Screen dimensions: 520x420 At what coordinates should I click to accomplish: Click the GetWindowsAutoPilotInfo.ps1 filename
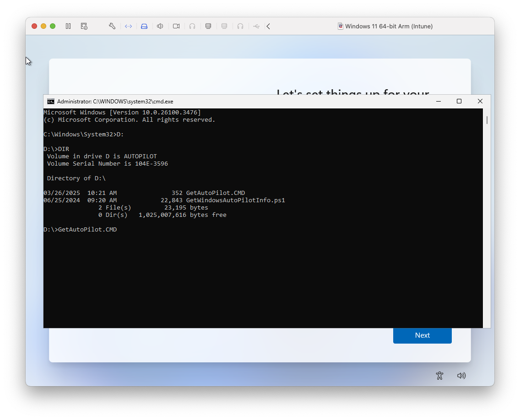[x=235, y=200]
